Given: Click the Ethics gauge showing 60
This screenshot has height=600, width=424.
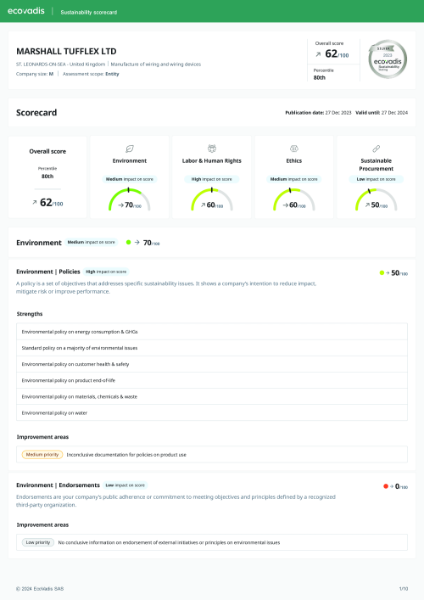Looking at the screenshot, I should (x=294, y=199).
